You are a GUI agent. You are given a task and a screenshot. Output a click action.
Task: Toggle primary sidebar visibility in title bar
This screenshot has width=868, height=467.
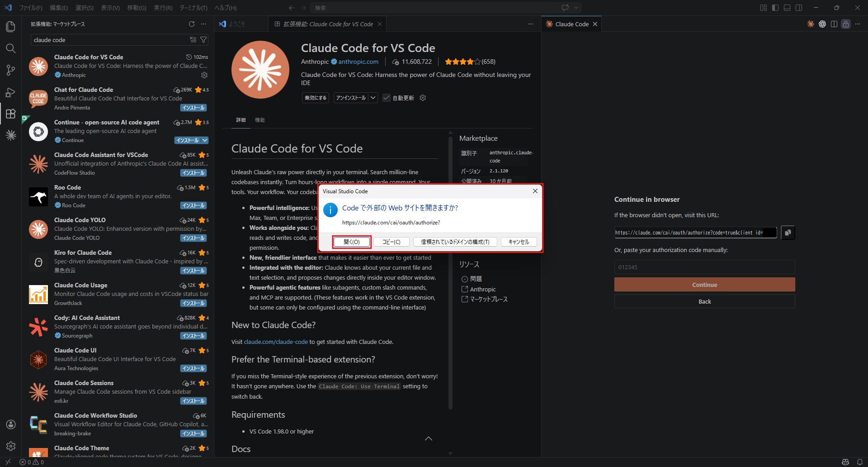pos(775,8)
